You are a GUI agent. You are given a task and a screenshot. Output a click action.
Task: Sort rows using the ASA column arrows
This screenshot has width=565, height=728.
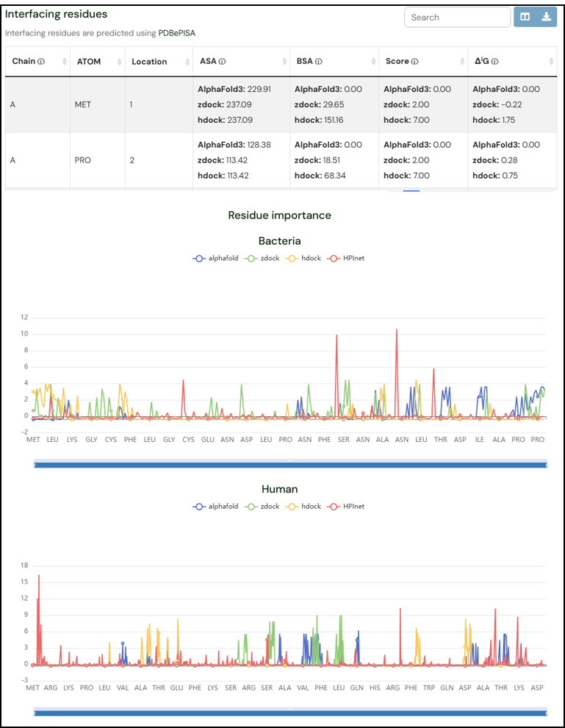284,62
